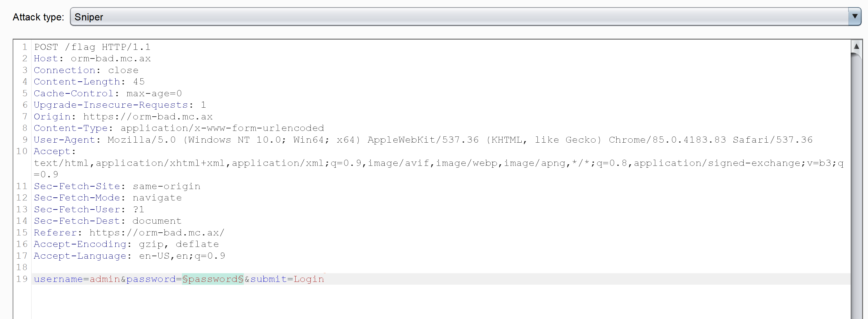Click the 'Accept:' header name on line 10
Image resolution: width=868 pixels, height=319 pixels.
[x=55, y=151]
